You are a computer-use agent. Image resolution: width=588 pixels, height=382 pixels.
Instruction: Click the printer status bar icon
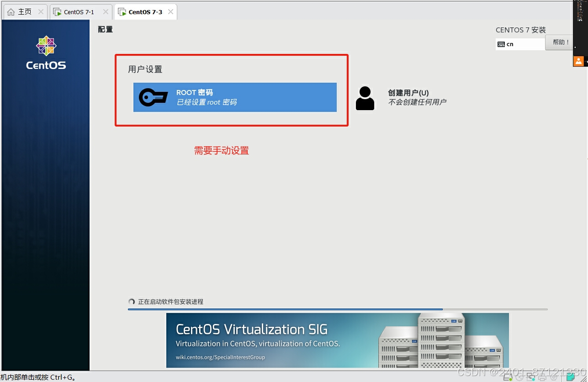click(x=542, y=377)
